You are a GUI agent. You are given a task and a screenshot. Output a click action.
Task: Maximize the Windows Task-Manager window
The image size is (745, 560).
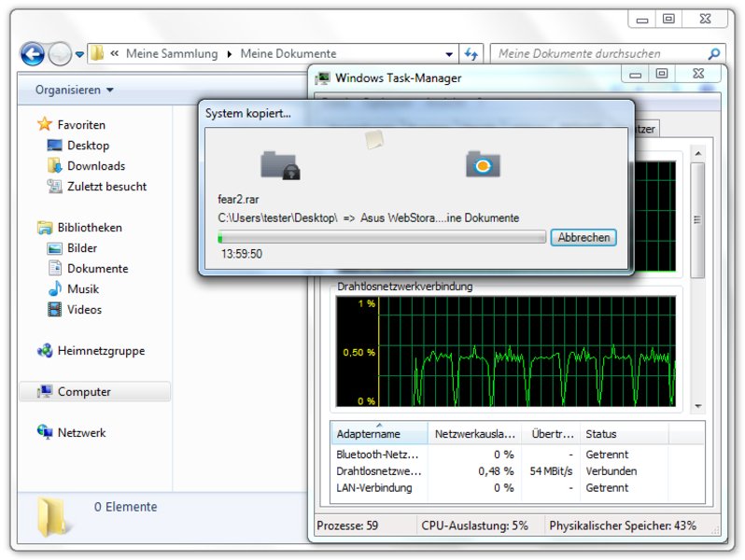tap(662, 74)
